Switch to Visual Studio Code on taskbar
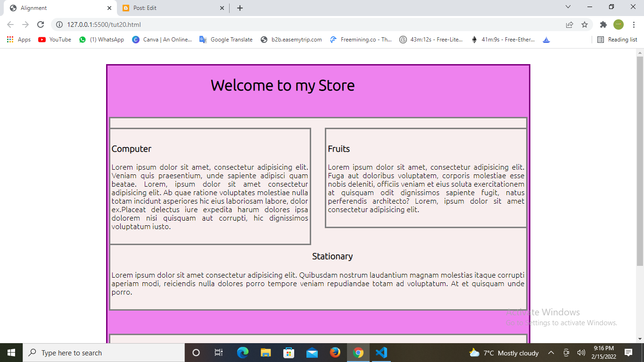Screen dimensions: 644x362 click(x=381, y=353)
